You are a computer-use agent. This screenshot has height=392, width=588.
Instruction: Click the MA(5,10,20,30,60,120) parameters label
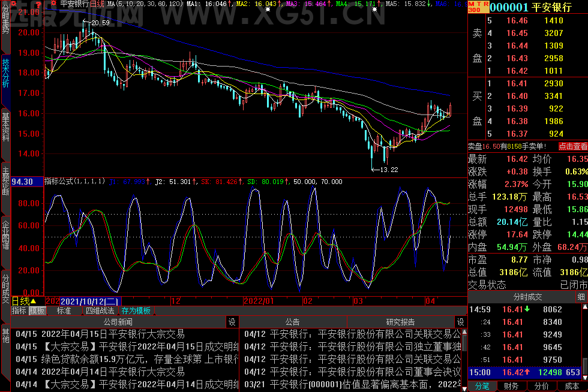pos(145,4)
